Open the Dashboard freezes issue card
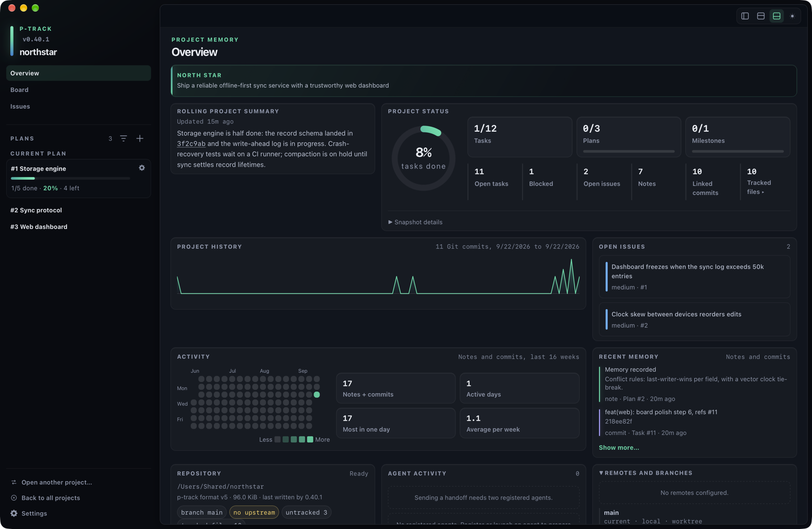Screen dimensions: 812x529 pyautogui.click(x=694, y=277)
